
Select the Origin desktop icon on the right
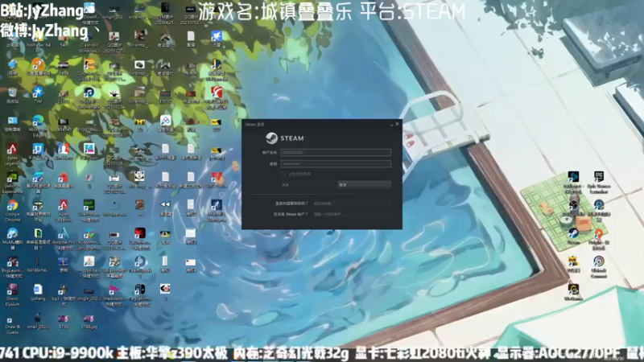[x=599, y=239]
